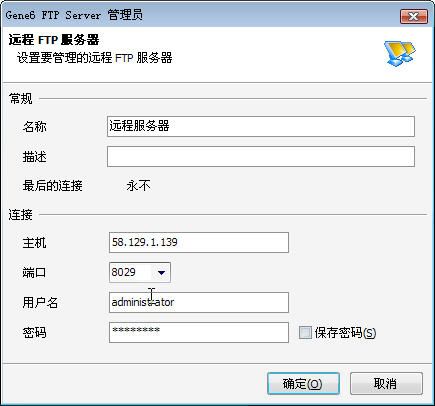Cancel with the 取消 button
The height and width of the screenshot is (406, 435).
tap(386, 384)
